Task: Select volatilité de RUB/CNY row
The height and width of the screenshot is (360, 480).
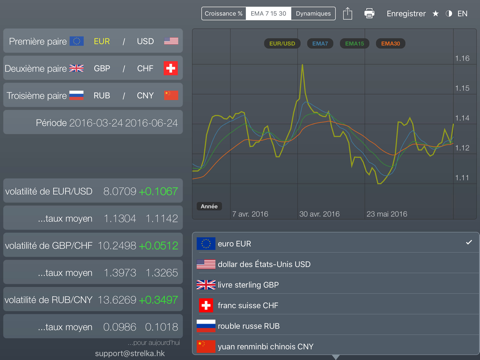Action: click(x=93, y=300)
